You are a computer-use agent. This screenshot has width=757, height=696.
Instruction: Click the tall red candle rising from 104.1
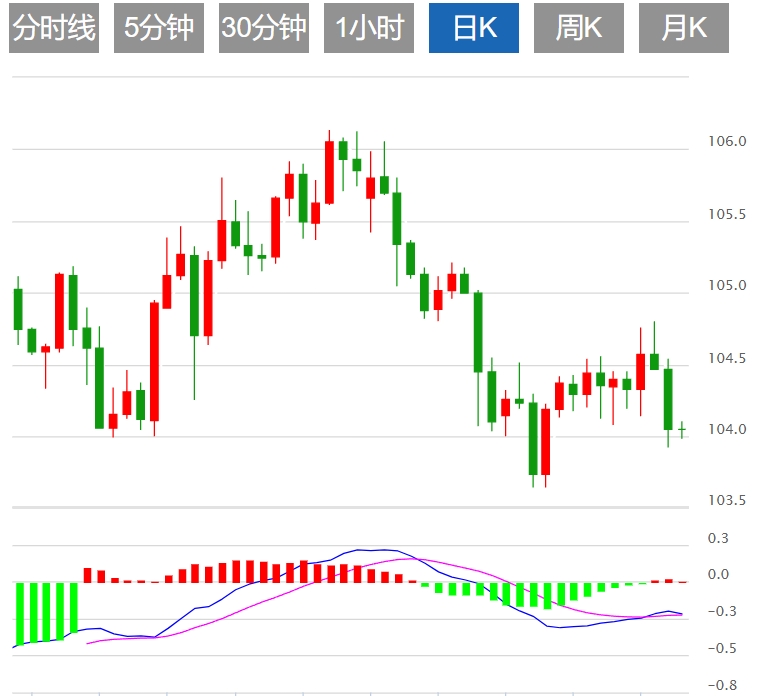[x=154, y=362]
